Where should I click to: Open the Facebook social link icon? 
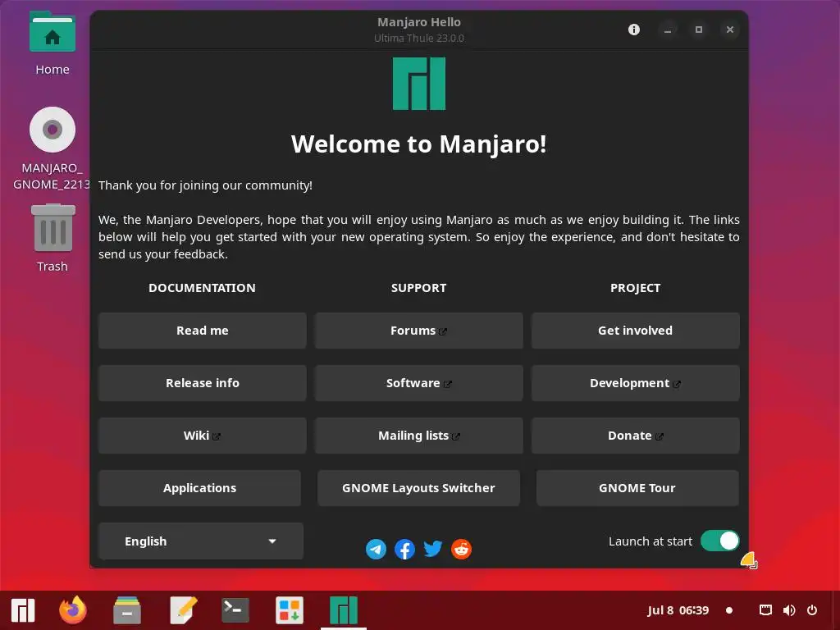[404, 549]
